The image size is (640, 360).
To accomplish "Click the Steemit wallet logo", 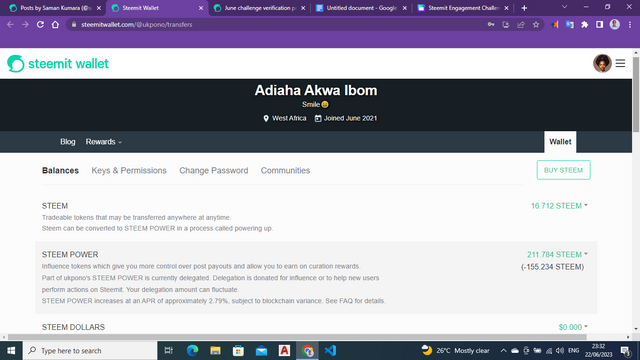I will (58, 64).
